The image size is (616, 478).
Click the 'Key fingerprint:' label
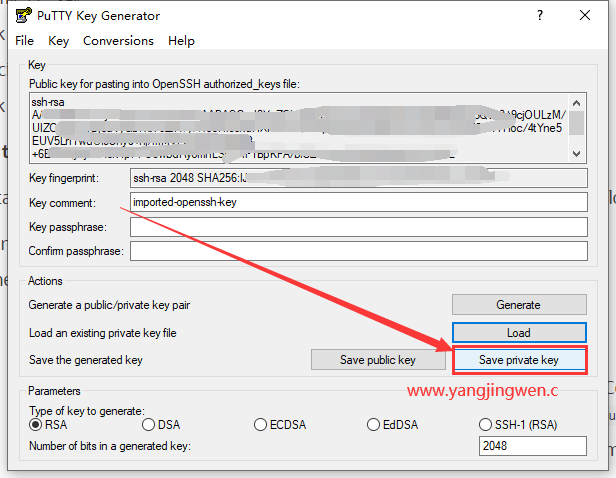(x=64, y=178)
